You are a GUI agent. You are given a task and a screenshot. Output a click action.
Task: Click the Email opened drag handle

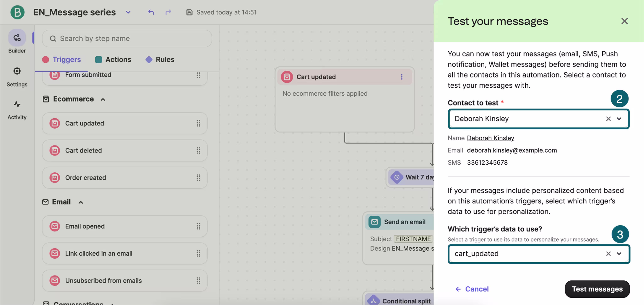point(198,226)
